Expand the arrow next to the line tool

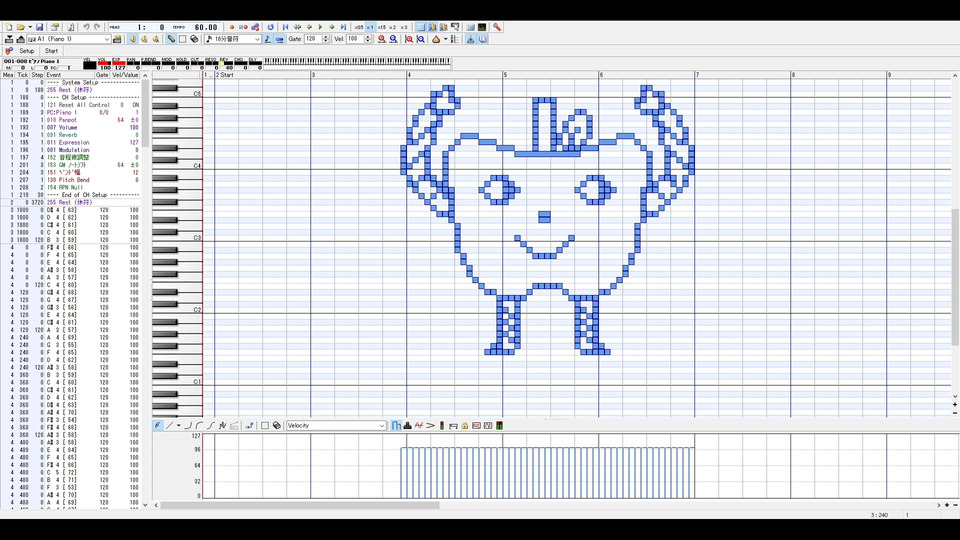click(179, 426)
